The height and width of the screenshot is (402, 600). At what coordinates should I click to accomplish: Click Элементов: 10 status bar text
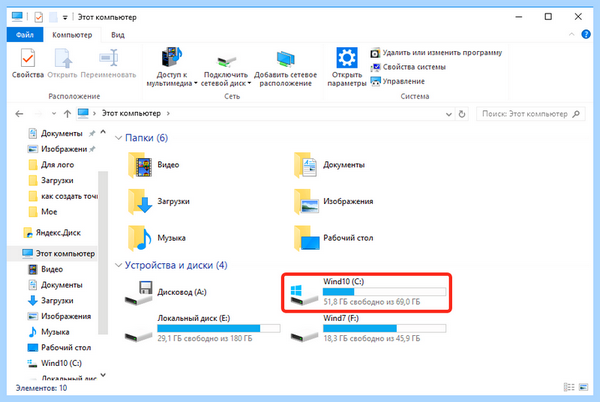click(41, 388)
